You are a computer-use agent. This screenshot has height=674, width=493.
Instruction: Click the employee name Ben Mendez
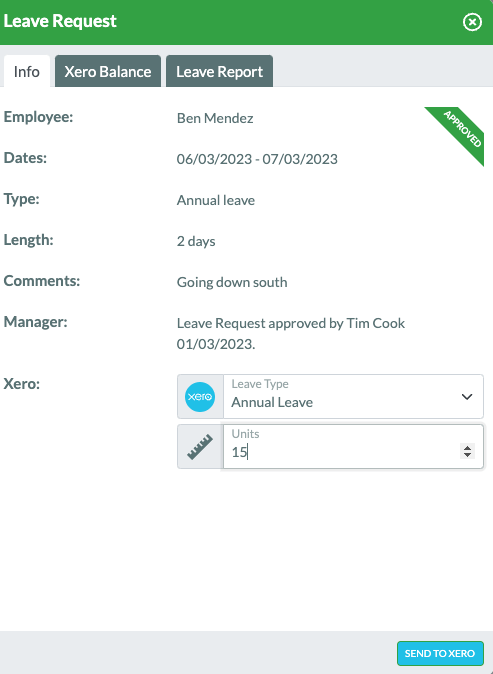(x=215, y=118)
